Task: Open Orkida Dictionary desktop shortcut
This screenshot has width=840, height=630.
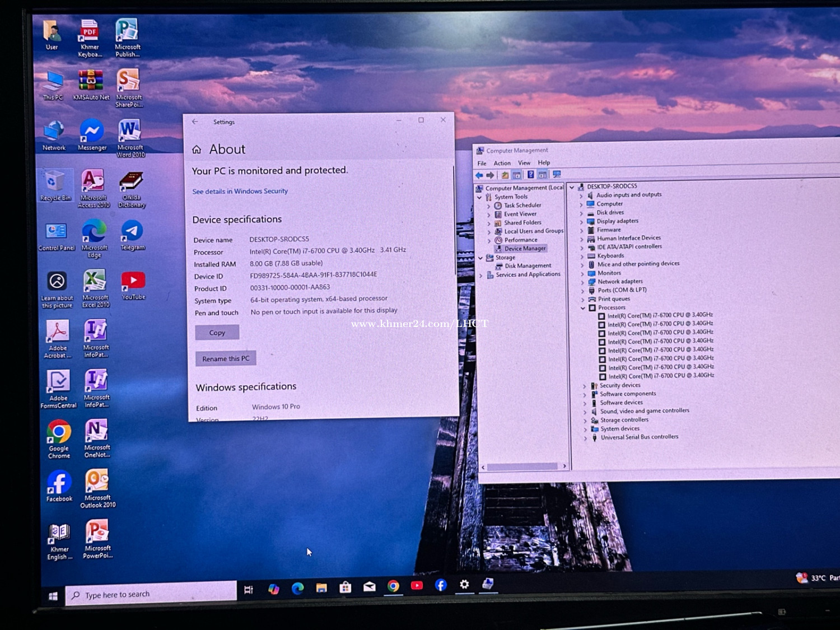Action: click(132, 189)
